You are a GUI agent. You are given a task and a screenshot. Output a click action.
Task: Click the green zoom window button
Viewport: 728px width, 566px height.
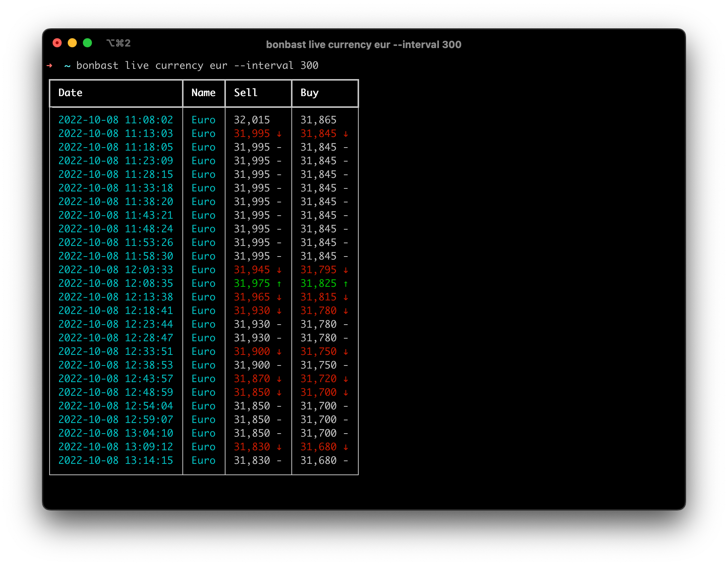point(87,43)
